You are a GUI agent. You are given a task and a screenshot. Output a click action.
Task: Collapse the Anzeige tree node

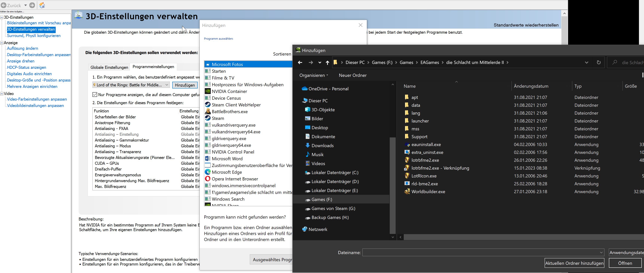(x=2, y=43)
